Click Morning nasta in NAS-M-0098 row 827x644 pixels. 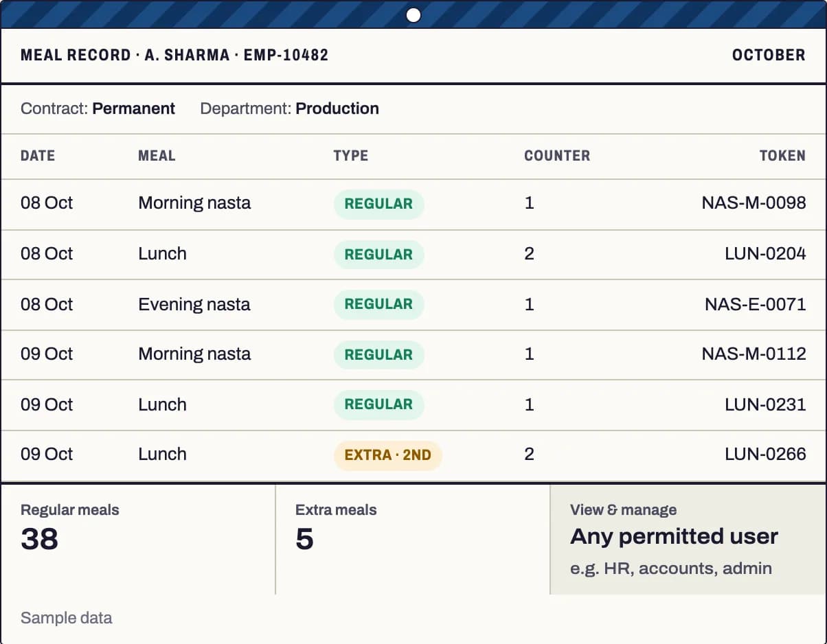(x=194, y=203)
